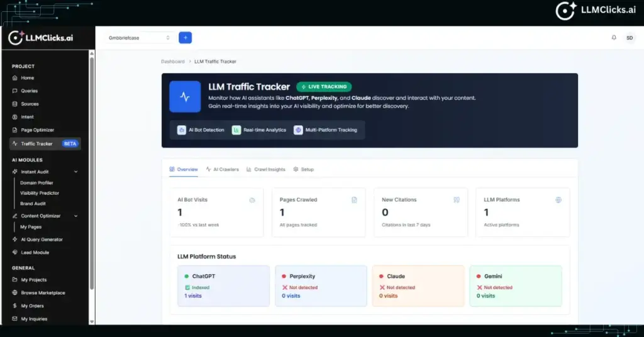644x337 pixels.
Task: Click ChatGPT 'Indexed' status text
Action: (x=201, y=288)
